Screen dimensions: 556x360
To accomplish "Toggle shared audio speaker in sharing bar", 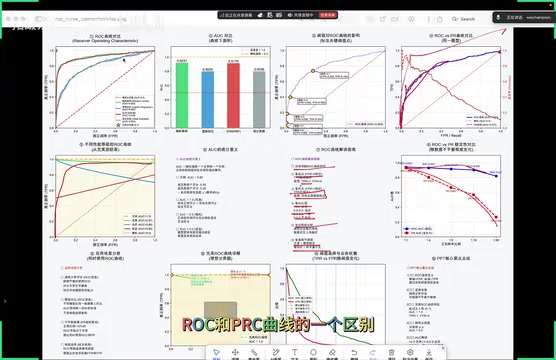I will click(301, 15).
